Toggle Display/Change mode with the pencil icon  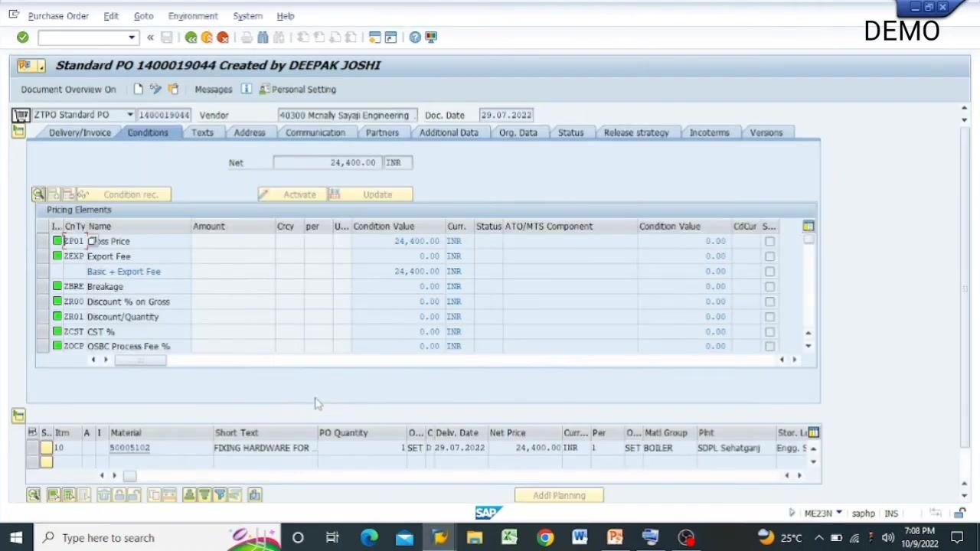[x=155, y=90]
